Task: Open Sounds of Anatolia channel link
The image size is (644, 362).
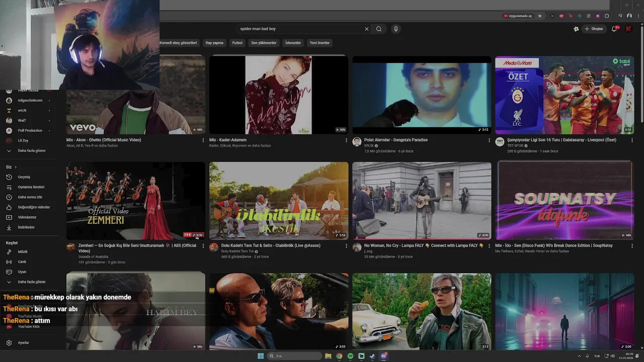Action: (93, 257)
